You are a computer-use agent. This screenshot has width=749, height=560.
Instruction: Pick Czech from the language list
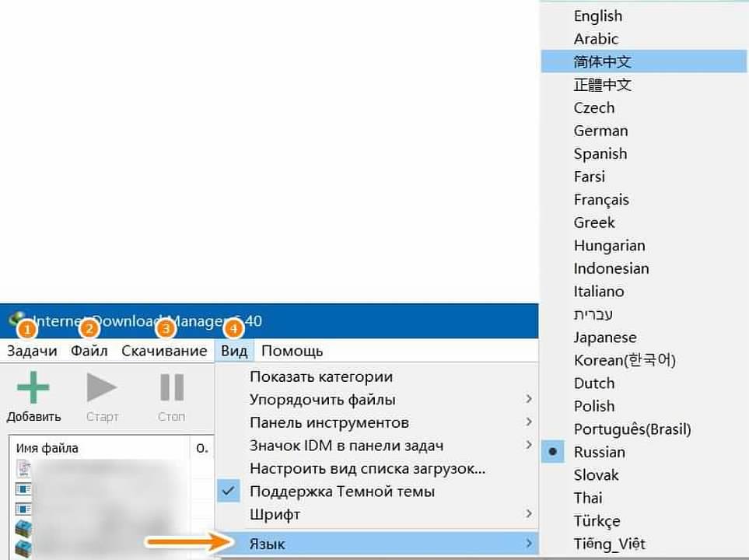(644, 107)
